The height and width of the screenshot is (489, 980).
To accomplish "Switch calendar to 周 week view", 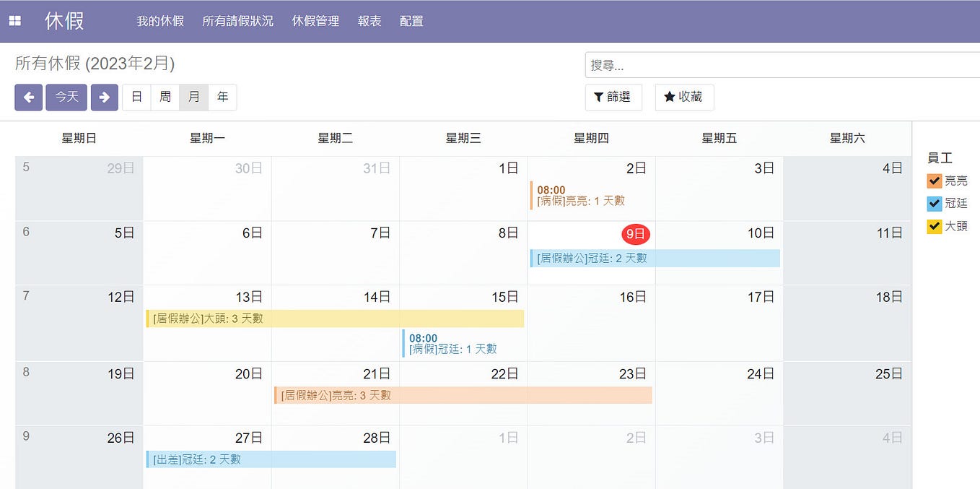I will [x=165, y=98].
